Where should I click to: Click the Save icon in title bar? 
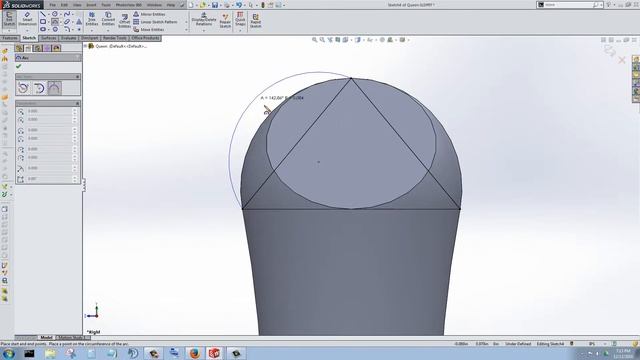point(215,5)
